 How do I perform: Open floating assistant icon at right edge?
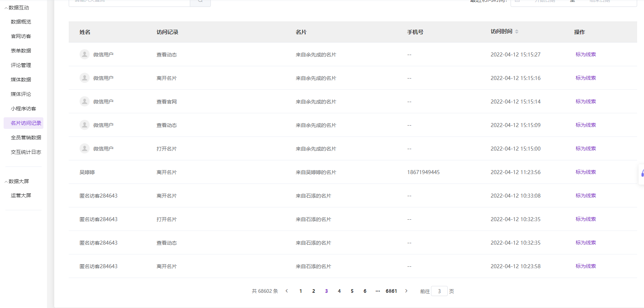point(642,174)
